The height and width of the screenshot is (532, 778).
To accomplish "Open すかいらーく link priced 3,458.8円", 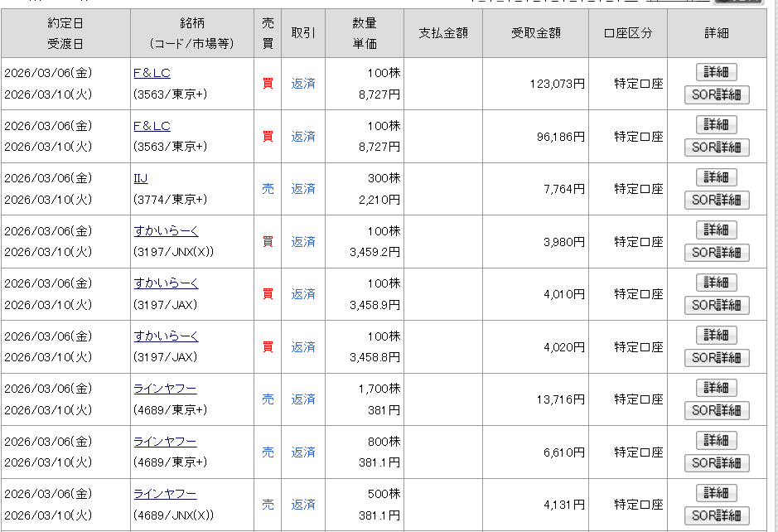I will [x=166, y=336].
